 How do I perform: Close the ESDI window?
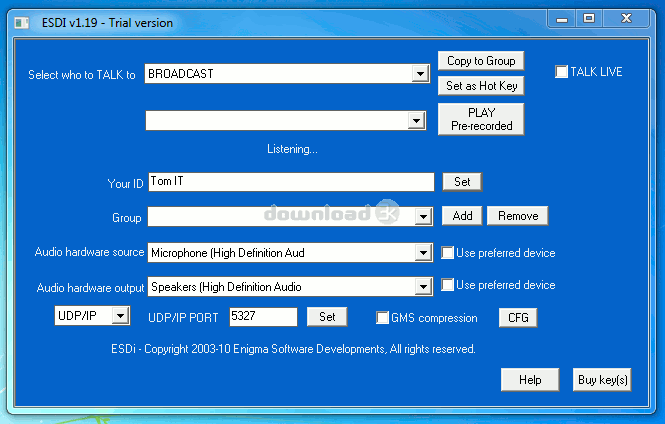pos(626,19)
